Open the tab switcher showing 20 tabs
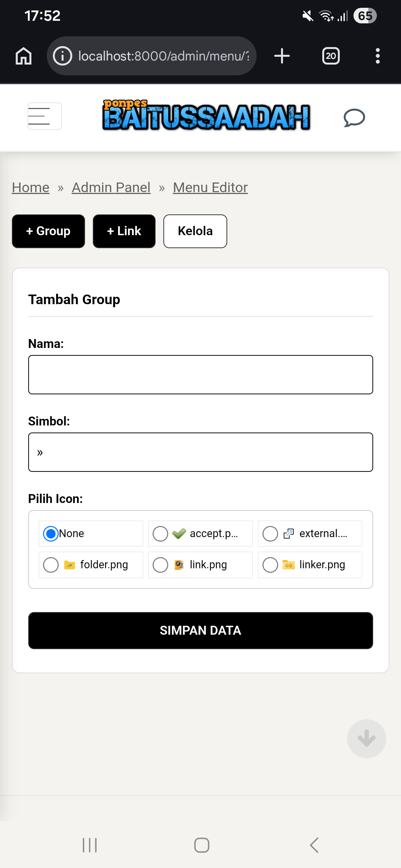 (330, 56)
